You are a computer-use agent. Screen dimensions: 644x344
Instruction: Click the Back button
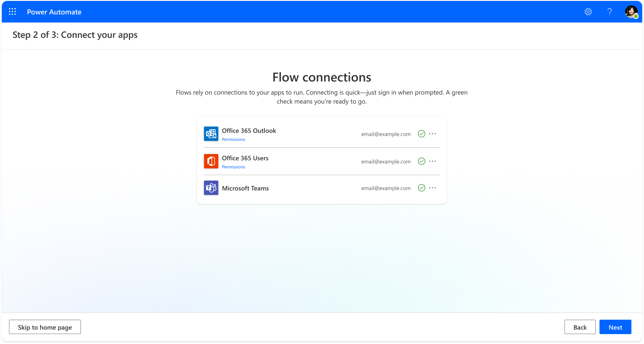pos(580,327)
